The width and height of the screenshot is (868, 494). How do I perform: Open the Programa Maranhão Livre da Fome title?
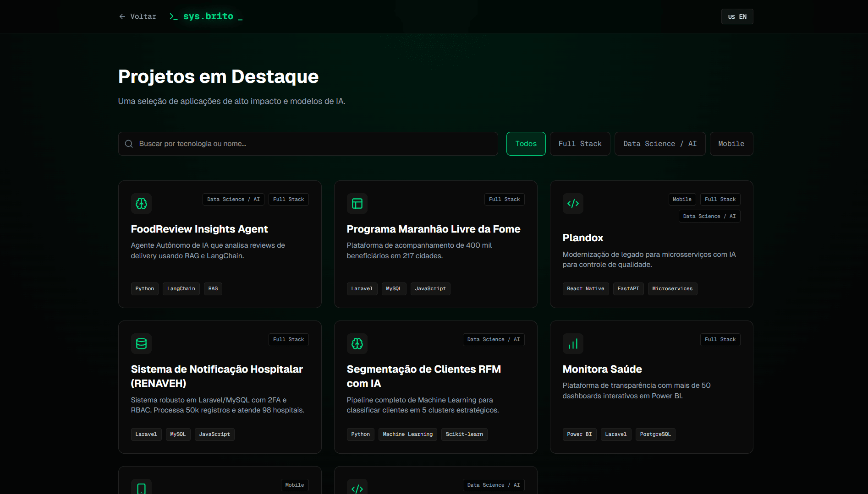[434, 229]
